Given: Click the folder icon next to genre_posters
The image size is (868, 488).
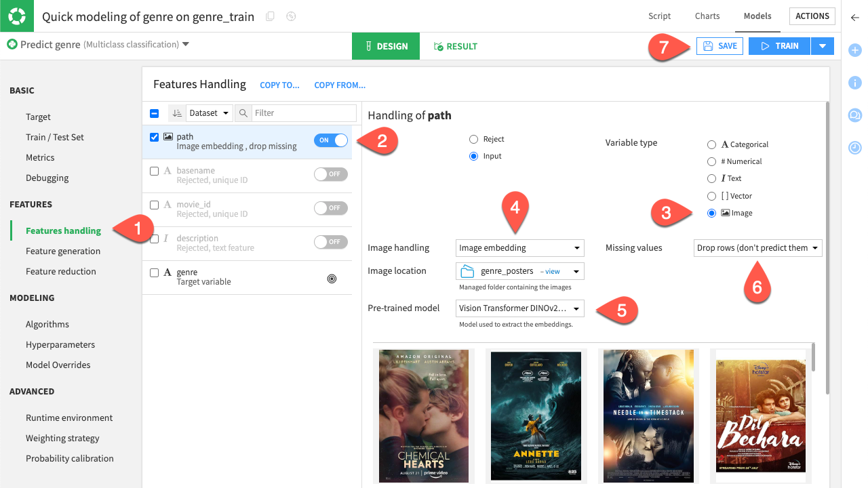Looking at the screenshot, I should (469, 270).
